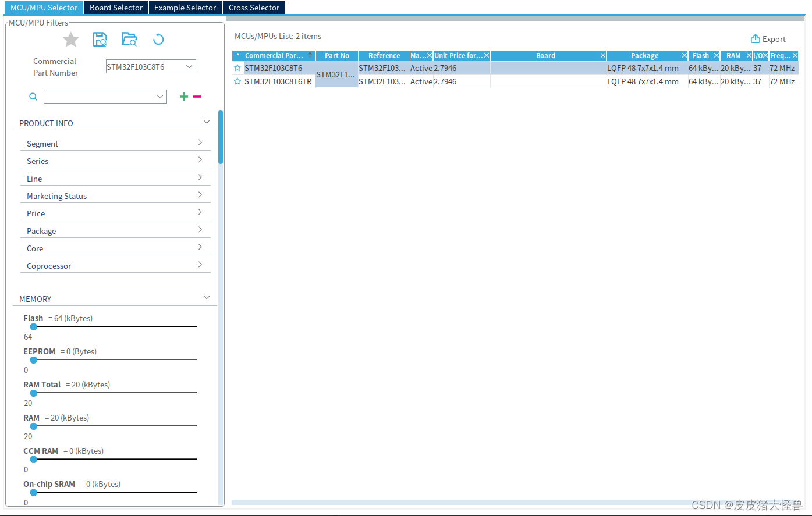The height and width of the screenshot is (516, 812).
Task: Export the MCU list
Action: coord(768,39)
